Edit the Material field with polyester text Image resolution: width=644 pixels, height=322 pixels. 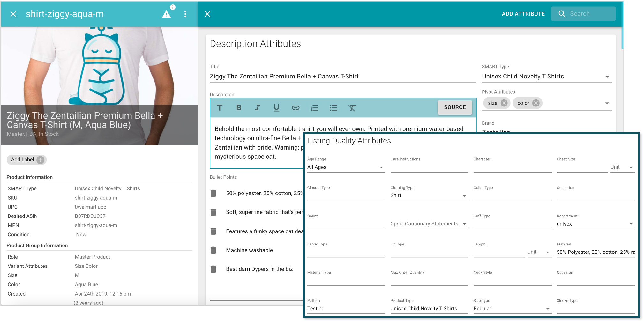pos(595,252)
